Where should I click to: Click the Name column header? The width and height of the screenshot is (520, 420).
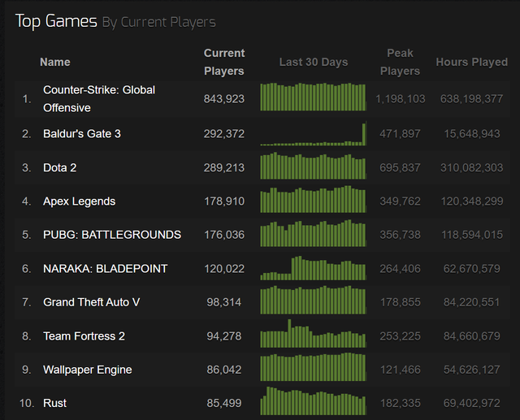point(55,62)
